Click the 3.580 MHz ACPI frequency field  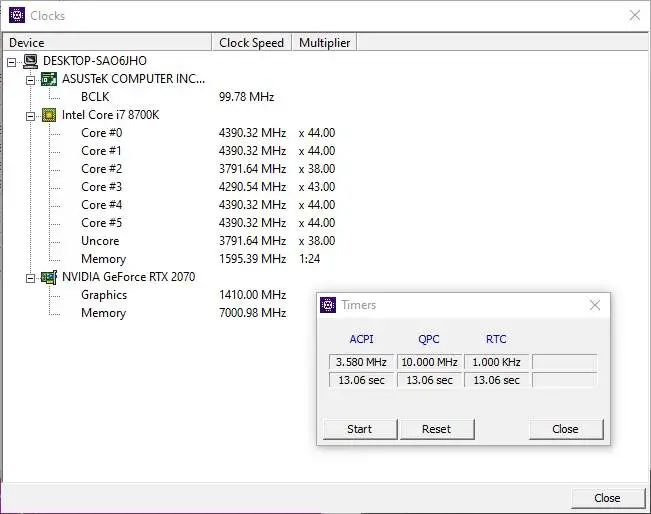[361, 362]
